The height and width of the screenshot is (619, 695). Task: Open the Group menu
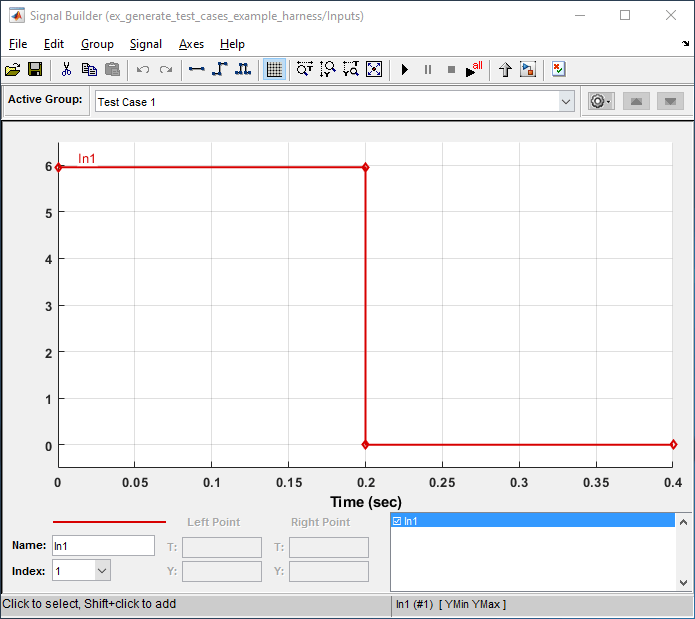tap(97, 44)
